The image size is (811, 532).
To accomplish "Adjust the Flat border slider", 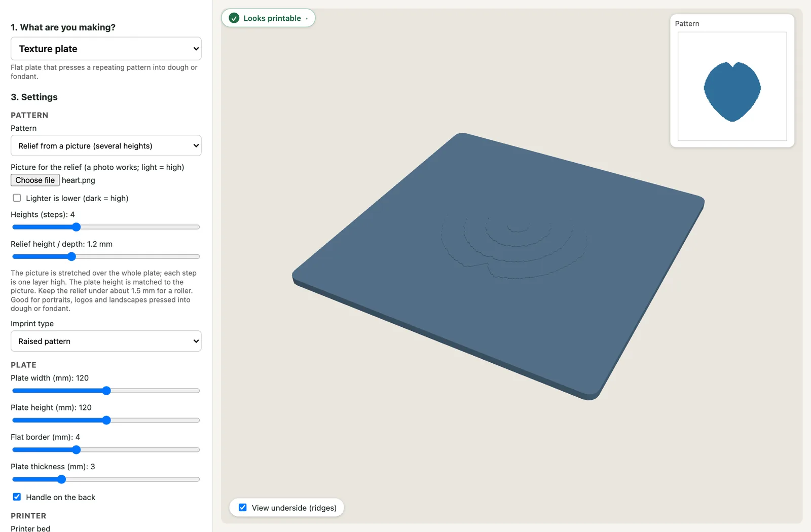I will click(x=106, y=450).
